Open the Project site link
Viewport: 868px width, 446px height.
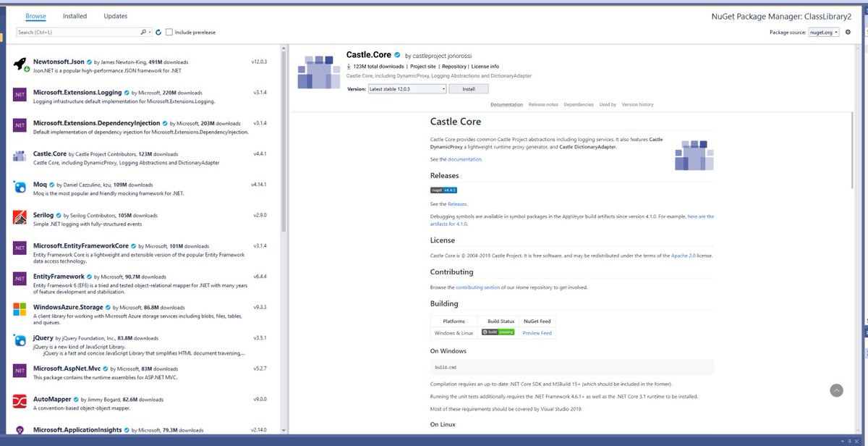pos(423,67)
